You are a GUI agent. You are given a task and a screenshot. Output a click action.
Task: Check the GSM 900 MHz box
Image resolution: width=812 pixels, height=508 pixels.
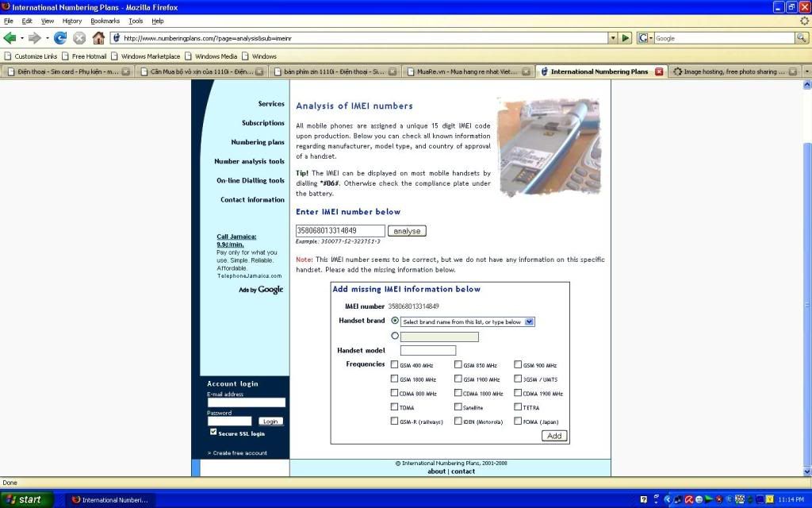518,365
